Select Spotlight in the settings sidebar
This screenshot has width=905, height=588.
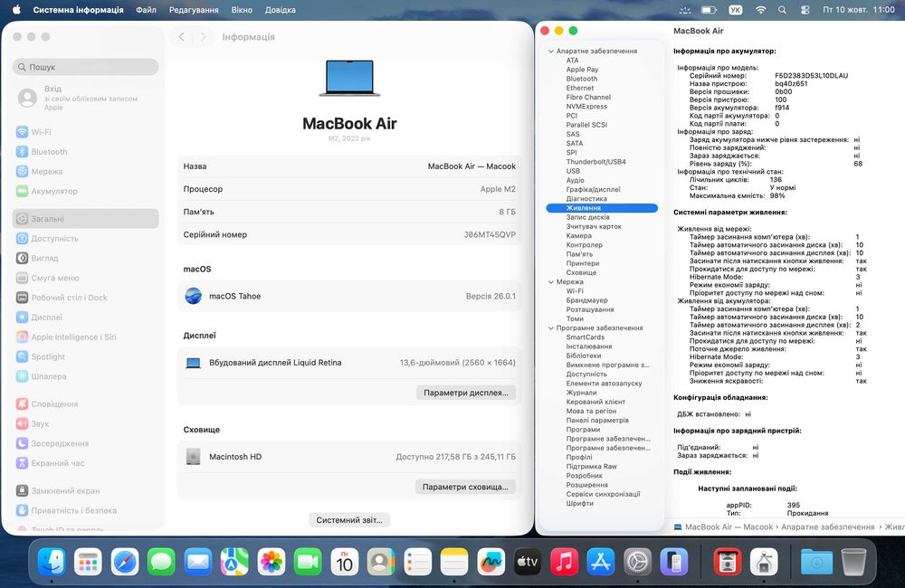(x=85, y=356)
